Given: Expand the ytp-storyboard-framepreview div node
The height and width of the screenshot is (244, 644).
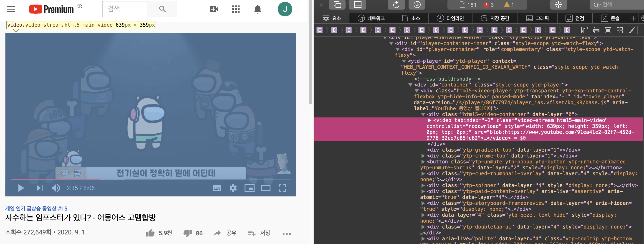Looking at the screenshot, I should coord(423,203).
